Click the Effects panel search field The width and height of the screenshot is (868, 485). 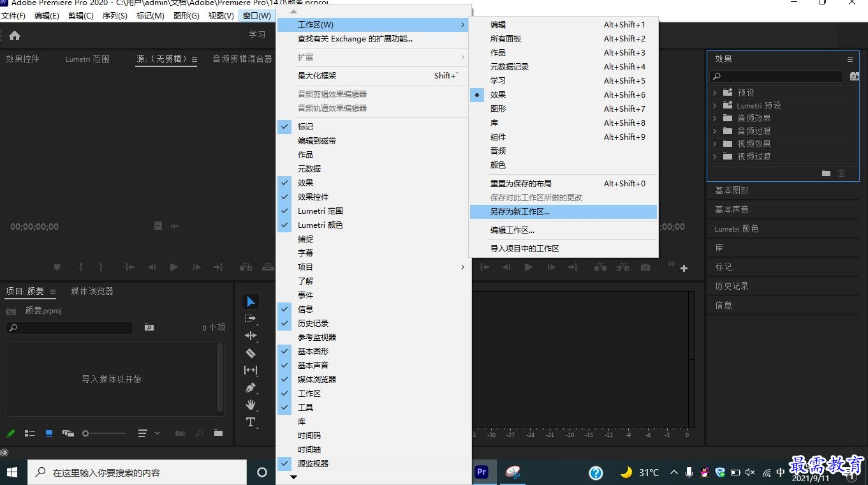[x=777, y=77]
